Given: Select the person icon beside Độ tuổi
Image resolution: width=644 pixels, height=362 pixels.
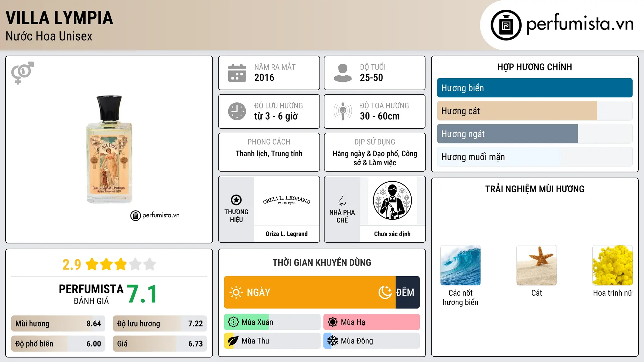Looking at the screenshot, I should coord(343,73).
